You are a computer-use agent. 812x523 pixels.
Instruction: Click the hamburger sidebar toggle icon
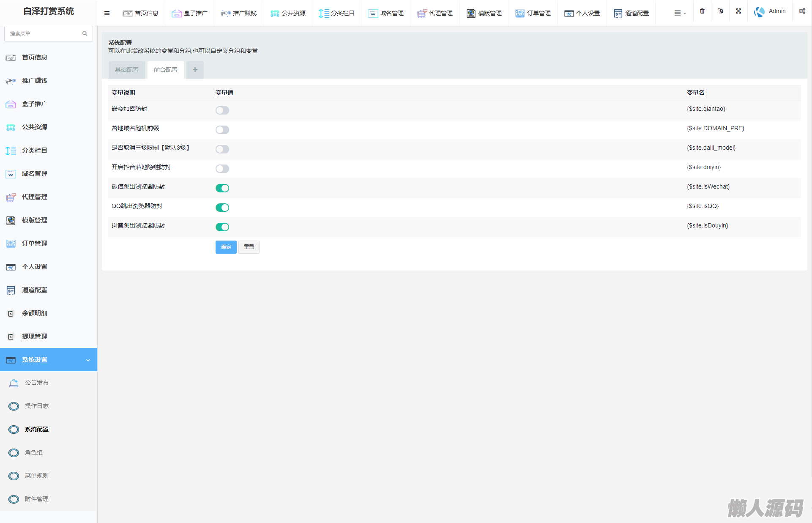point(107,13)
